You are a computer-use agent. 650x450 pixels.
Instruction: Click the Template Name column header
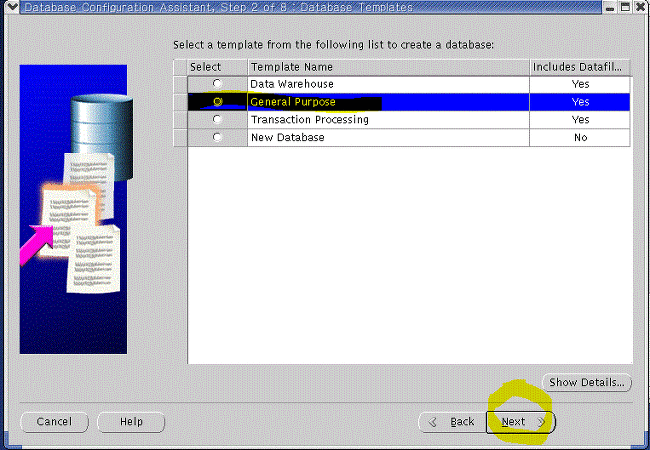388,67
